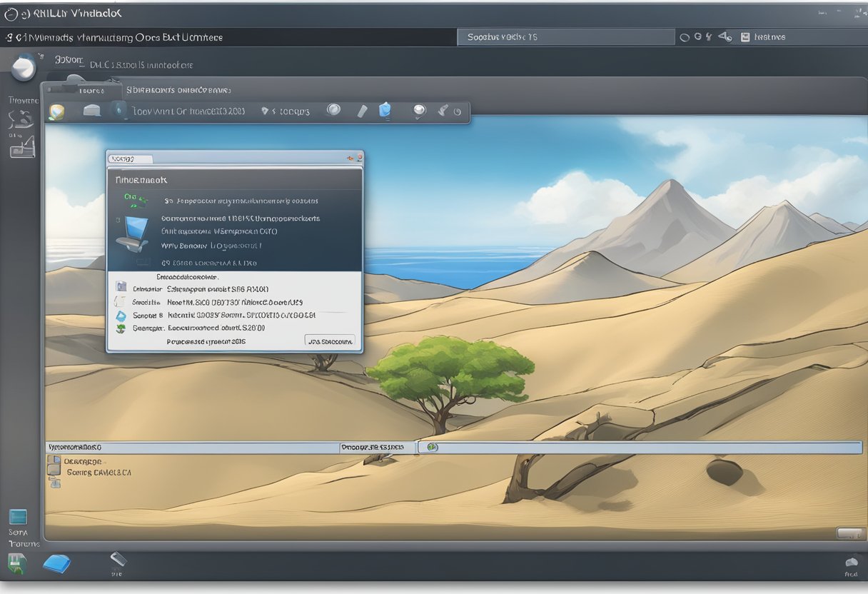Open the search box at the top
Image resolution: width=868 pixels, height=594 pixels.
[x=565, y=37]
